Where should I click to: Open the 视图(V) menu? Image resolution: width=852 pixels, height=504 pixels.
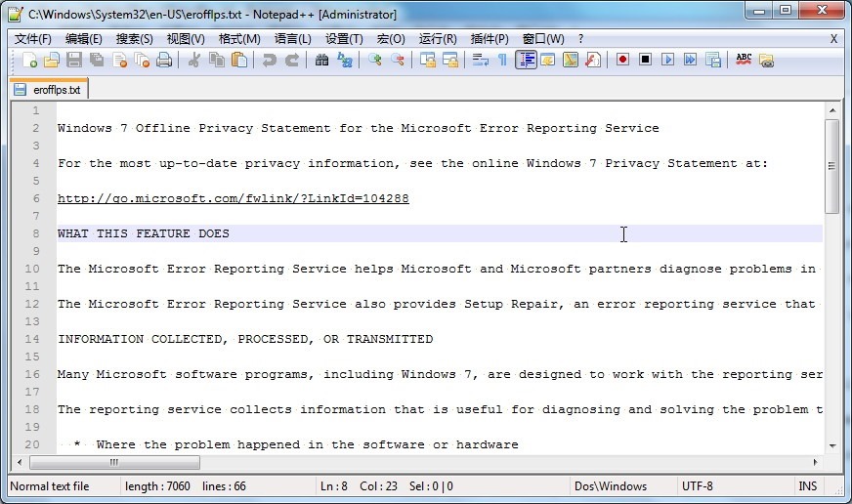186,39
